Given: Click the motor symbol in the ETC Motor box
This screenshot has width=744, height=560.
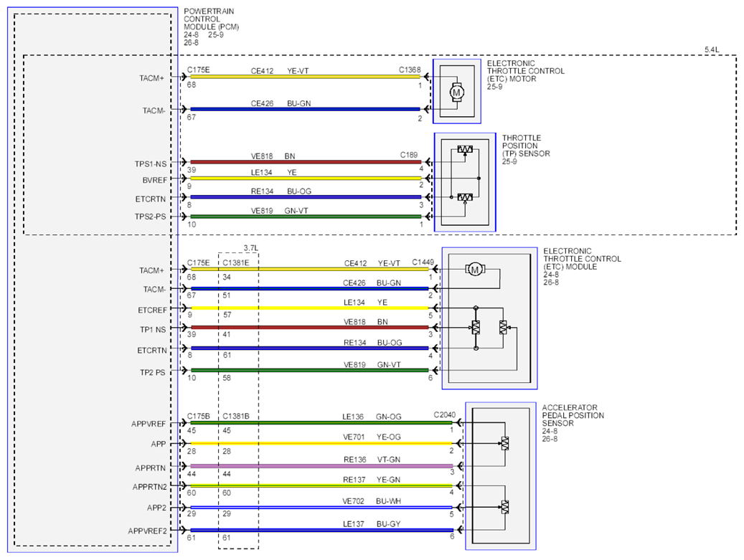Looking at the screenshot, I should click(x=456, y=92).
